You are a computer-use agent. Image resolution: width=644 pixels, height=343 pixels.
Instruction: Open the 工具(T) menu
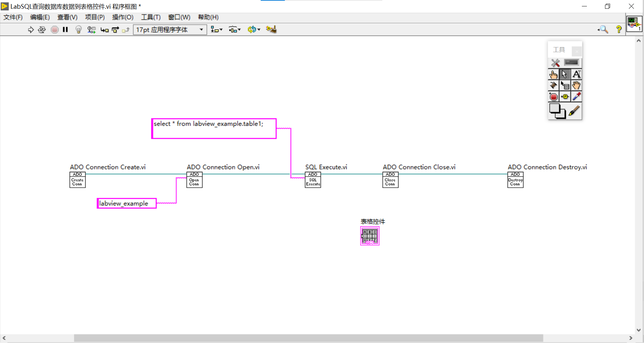click(x=151, y=17)
